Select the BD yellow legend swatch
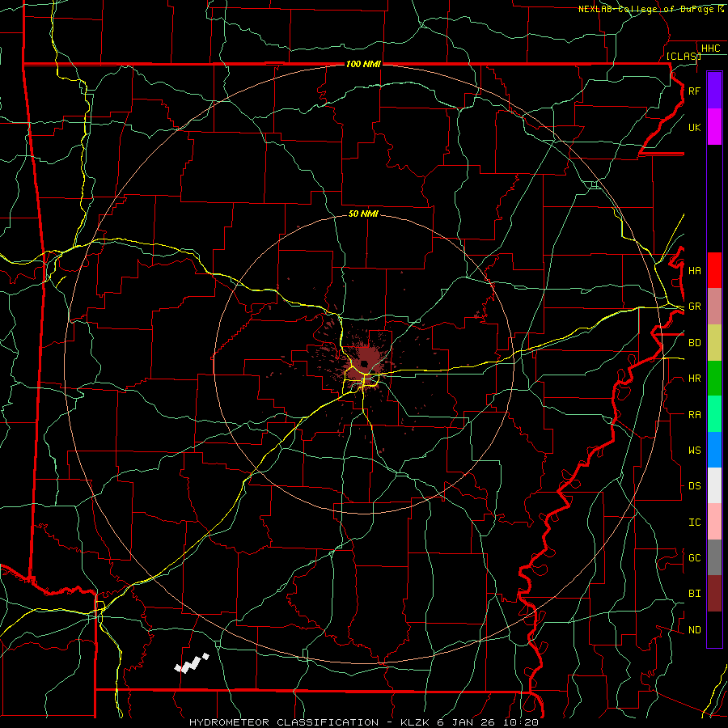 click(x=714, y=343)
